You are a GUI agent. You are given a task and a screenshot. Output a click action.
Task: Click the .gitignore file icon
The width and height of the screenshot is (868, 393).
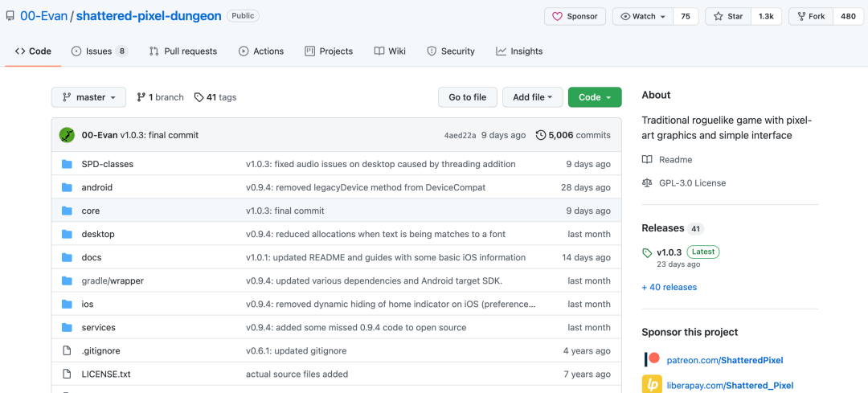tap(67, 350)
